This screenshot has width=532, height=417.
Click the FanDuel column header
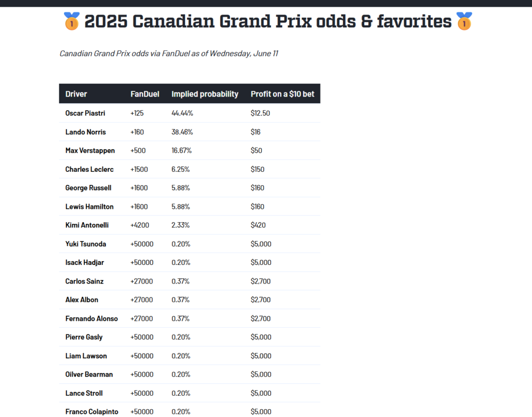145,94
